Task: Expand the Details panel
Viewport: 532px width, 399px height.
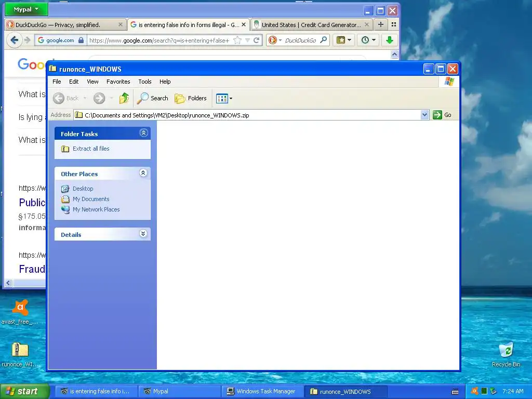Action: [143, 234]
